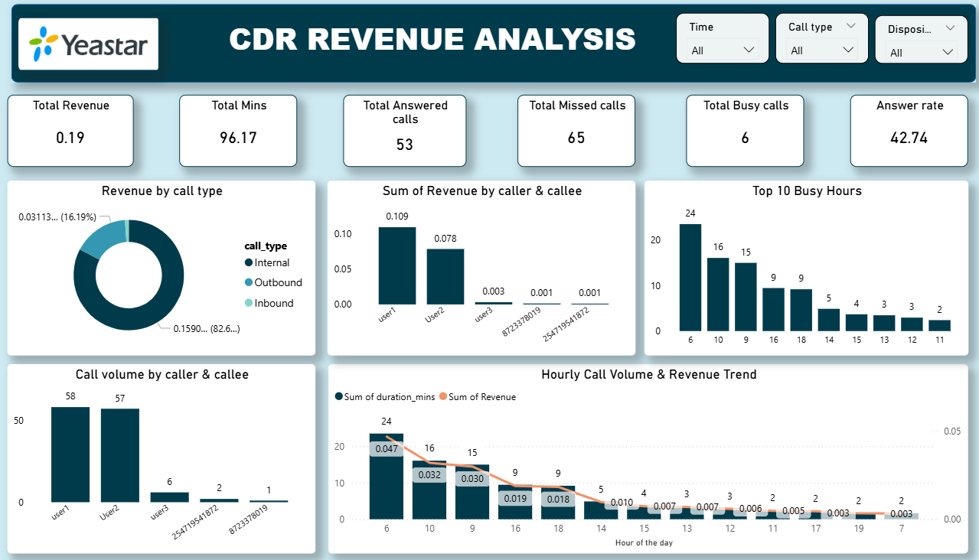Click hour 17 axis label in hourly trend
979x560 pixels.
click(x=816, y=528)
